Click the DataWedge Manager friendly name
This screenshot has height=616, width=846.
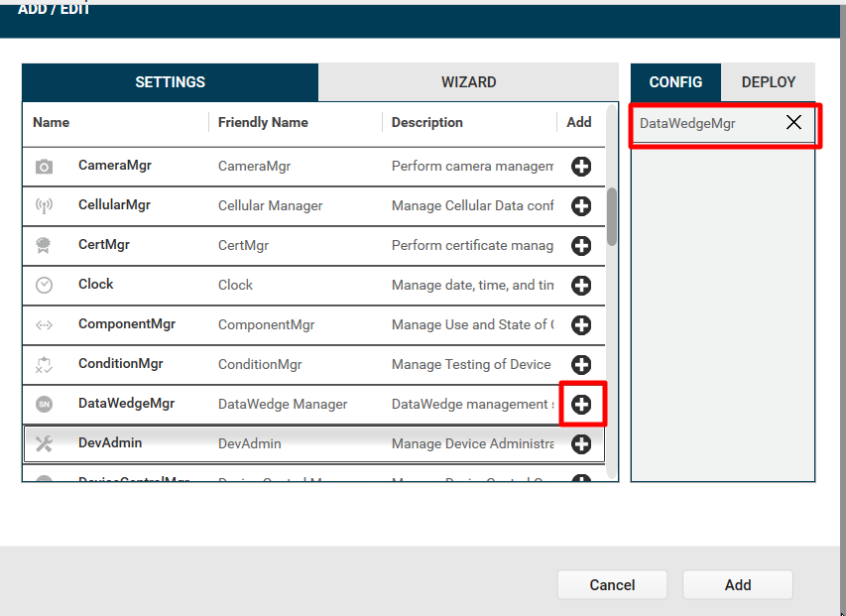[x=283, y=404]
